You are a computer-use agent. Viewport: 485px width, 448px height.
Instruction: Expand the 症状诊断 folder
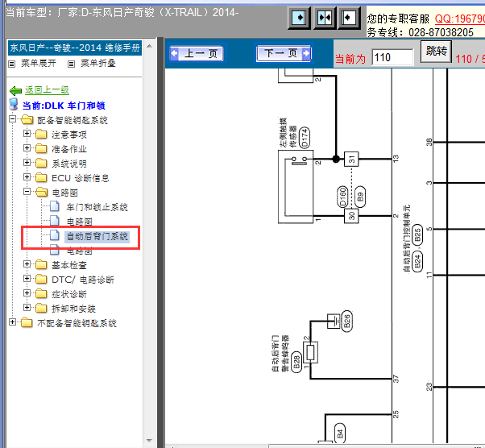tap(27, 293)
